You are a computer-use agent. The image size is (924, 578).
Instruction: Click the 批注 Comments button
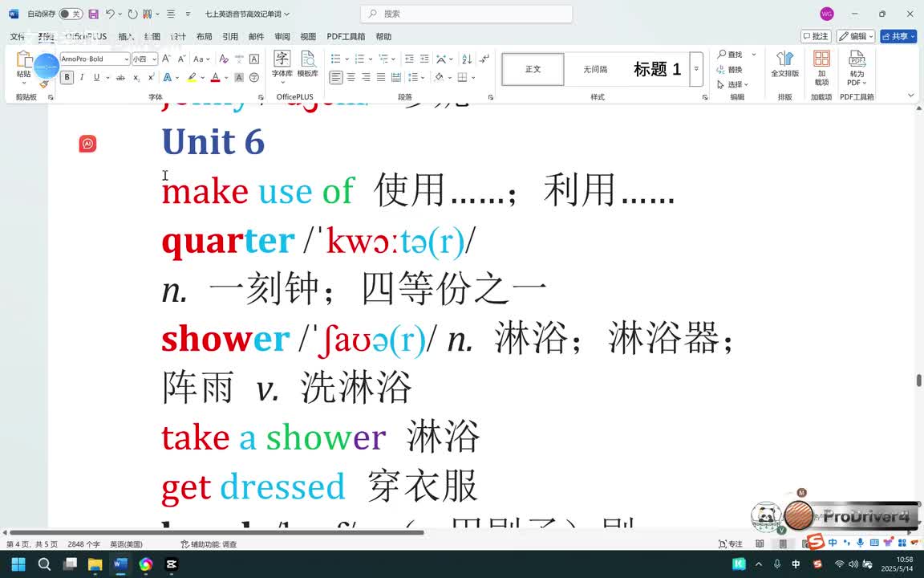click(x=816, y=37)
